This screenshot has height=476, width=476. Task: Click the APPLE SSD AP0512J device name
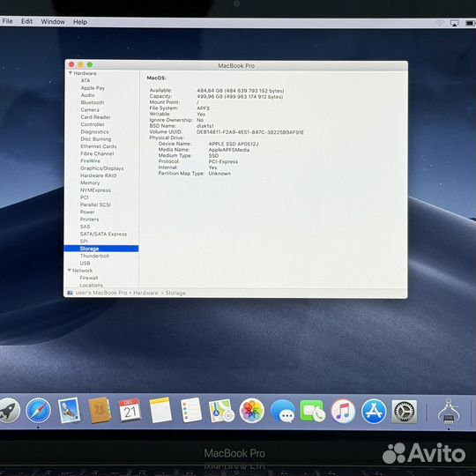(x=234, y=144)
